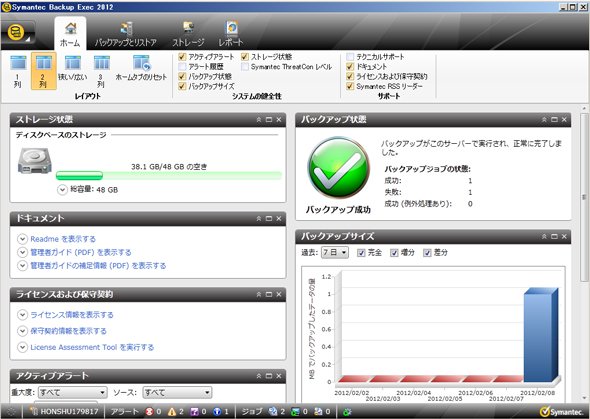590x419 pixels.
Task: Open the 過去 7日 period dropdown
Action: [x=335, y=252]
